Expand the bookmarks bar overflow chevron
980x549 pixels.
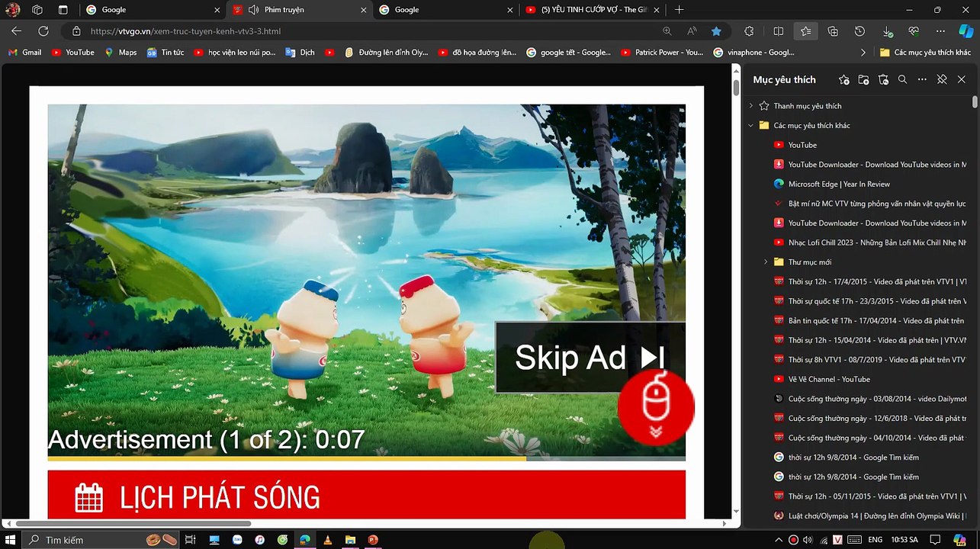863,53
